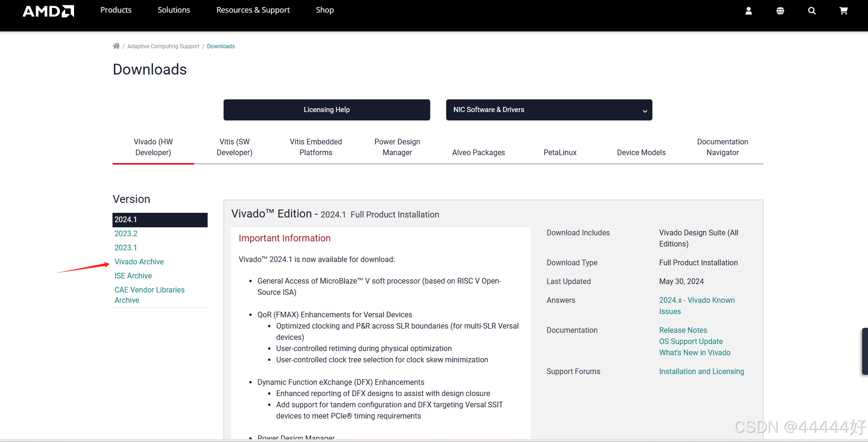The image size is (868, 442).
Task: Switch to Device Models tab
Action: pos(641,153)
